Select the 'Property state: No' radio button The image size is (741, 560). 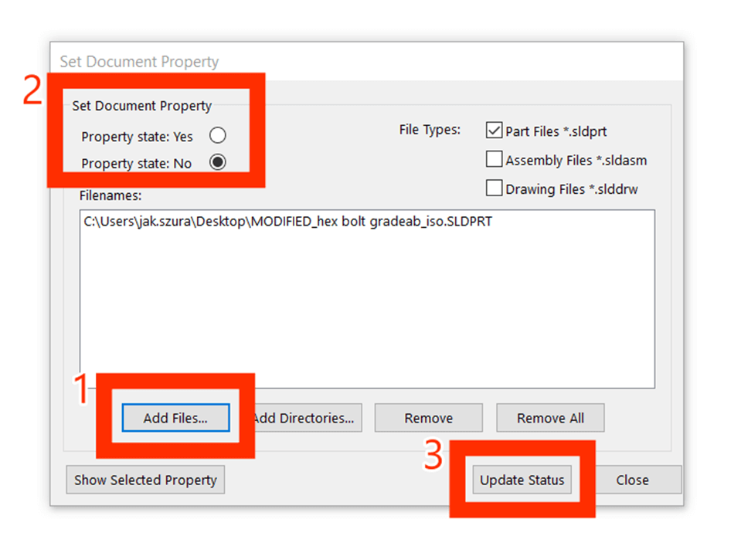click(218, 162)
